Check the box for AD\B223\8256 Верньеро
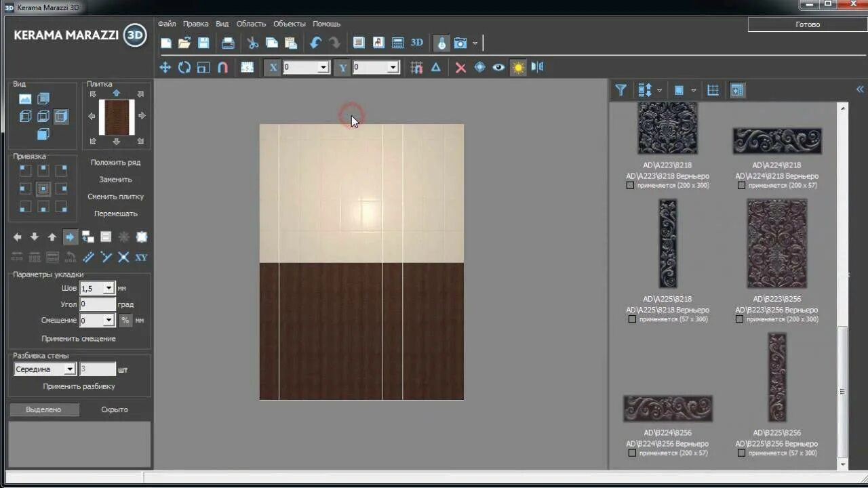This screenshot has width=868, height=488. (x=739, y=319)
